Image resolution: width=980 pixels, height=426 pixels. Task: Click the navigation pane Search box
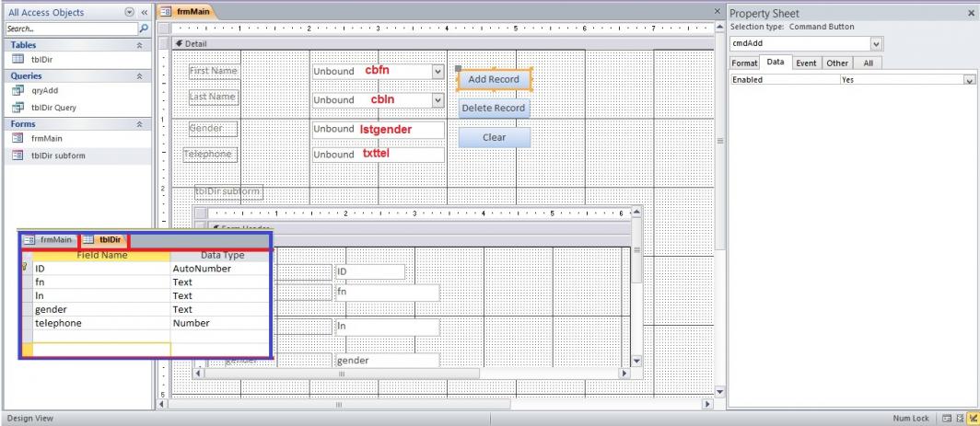point(72,29)
